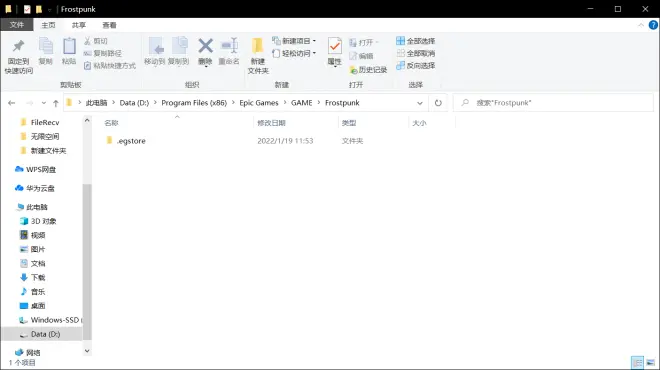
Task: Open the 文档 documents folder
Action: [x=33, y=264]
